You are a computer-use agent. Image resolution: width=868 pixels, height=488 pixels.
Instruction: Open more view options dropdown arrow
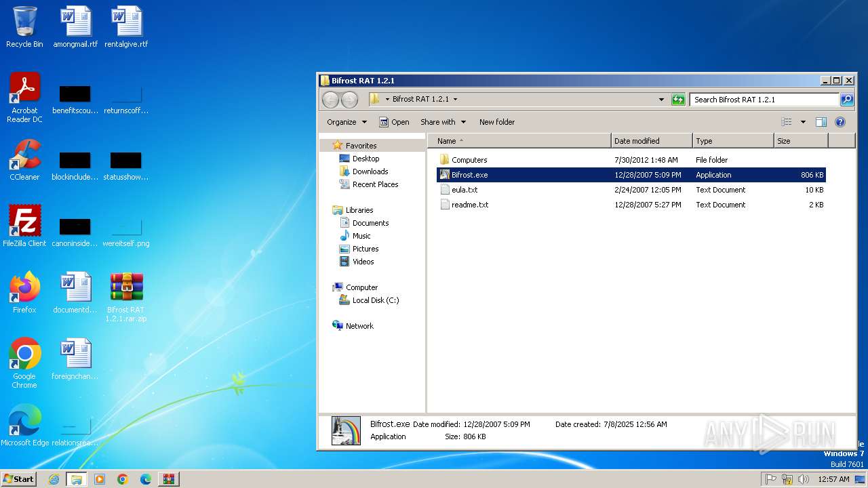click(803, 122)
